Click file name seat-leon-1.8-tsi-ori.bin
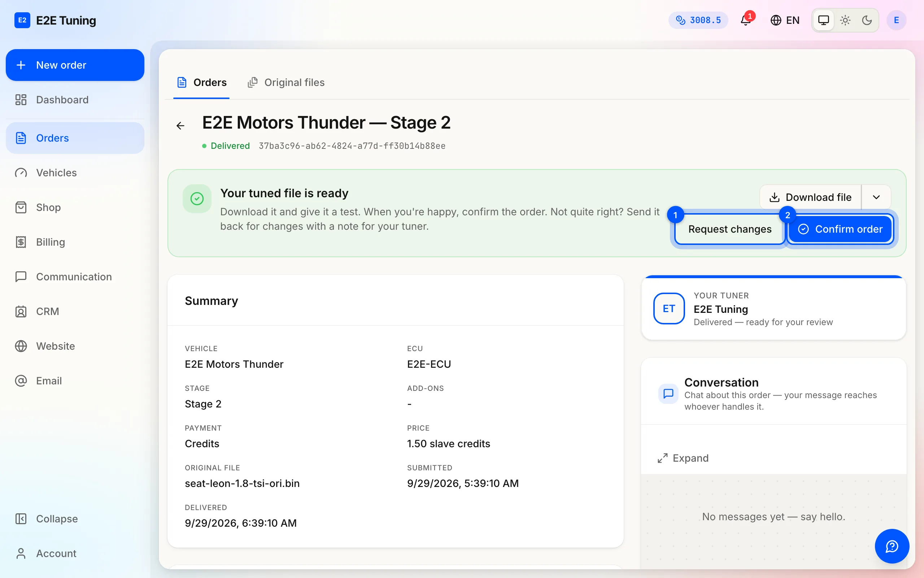Screen dimensions: 924x578 [242, 484]
